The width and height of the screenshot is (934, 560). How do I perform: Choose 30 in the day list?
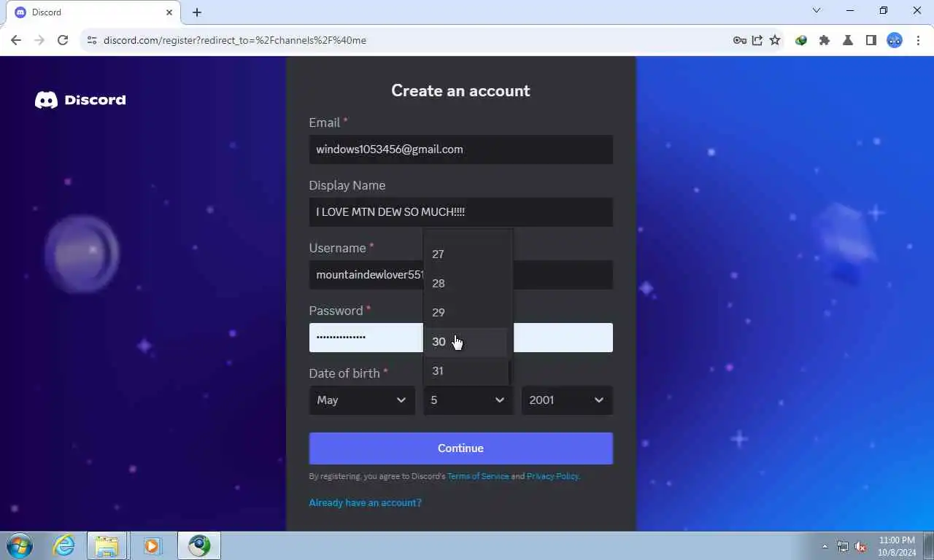click(466, 341)
